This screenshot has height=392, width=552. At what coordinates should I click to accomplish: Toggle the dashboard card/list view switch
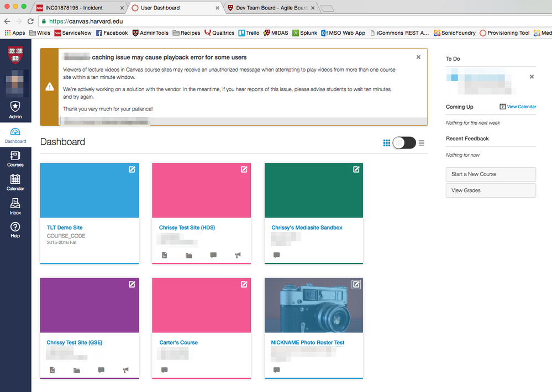[x=404, y=143]
